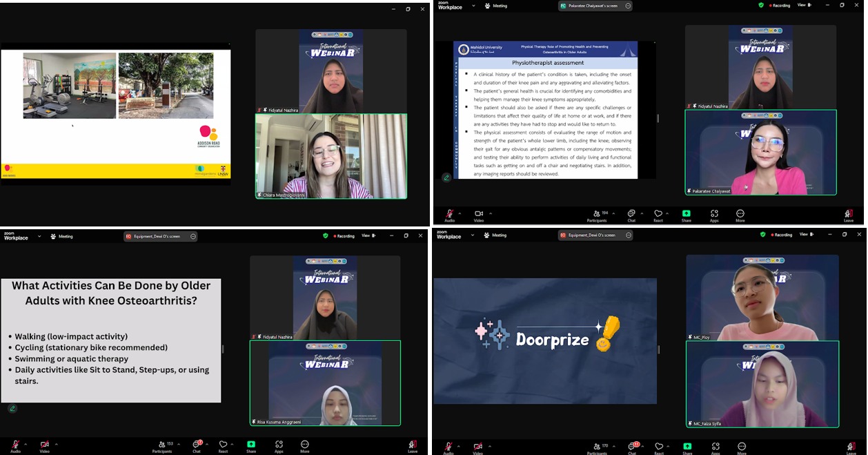Click divider handle beside the Knee Osteoarthritis slide
868x455 pixels.
pos(223,349)
